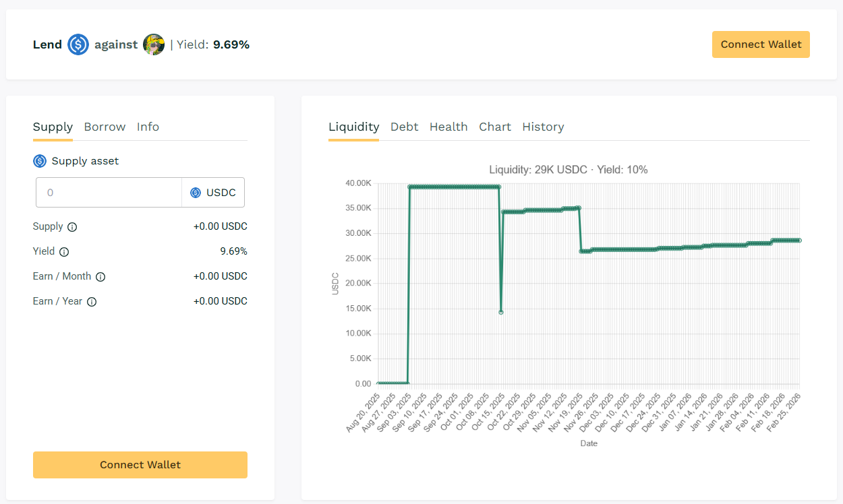Click the collateral NFT avatar icon

pyautogui.click(x=154, y=44)
